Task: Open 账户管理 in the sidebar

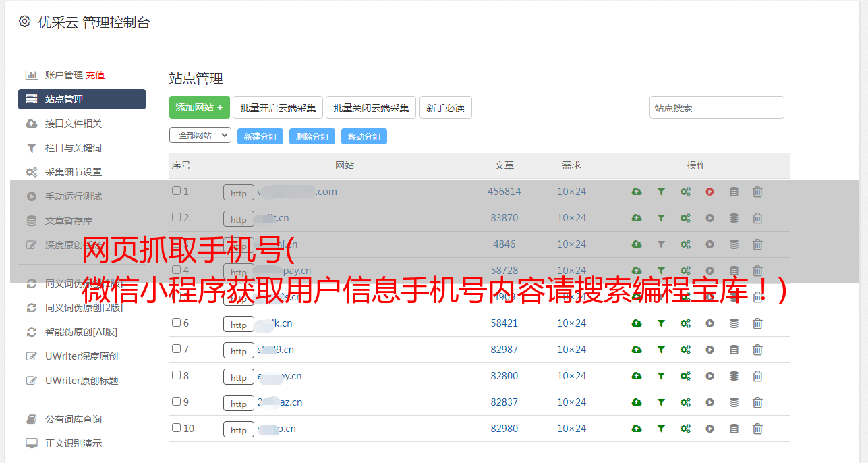Action: pos(63,75)
